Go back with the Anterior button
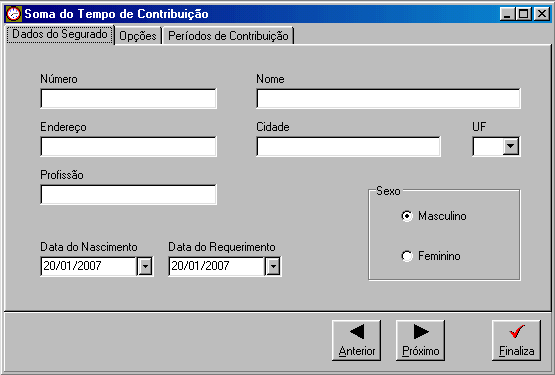 tap(356, 341)
